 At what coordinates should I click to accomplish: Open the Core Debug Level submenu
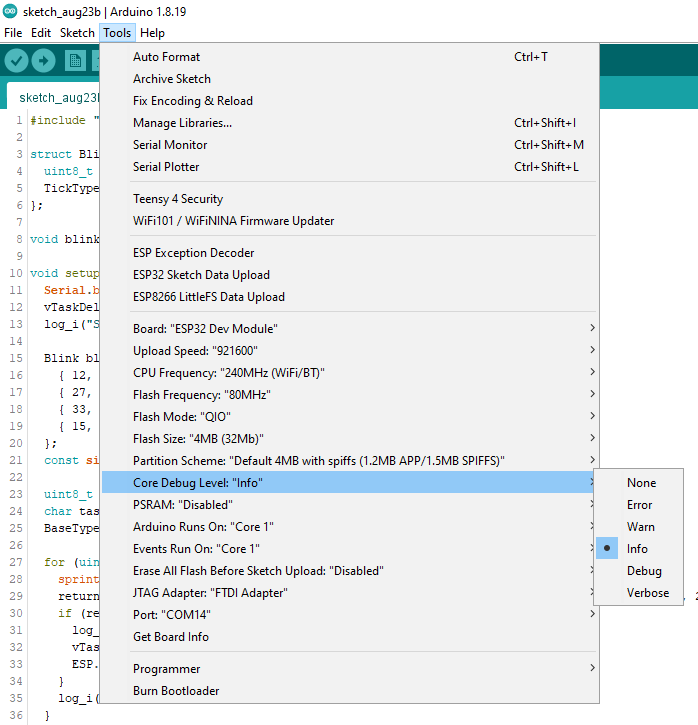coord(349,483)
